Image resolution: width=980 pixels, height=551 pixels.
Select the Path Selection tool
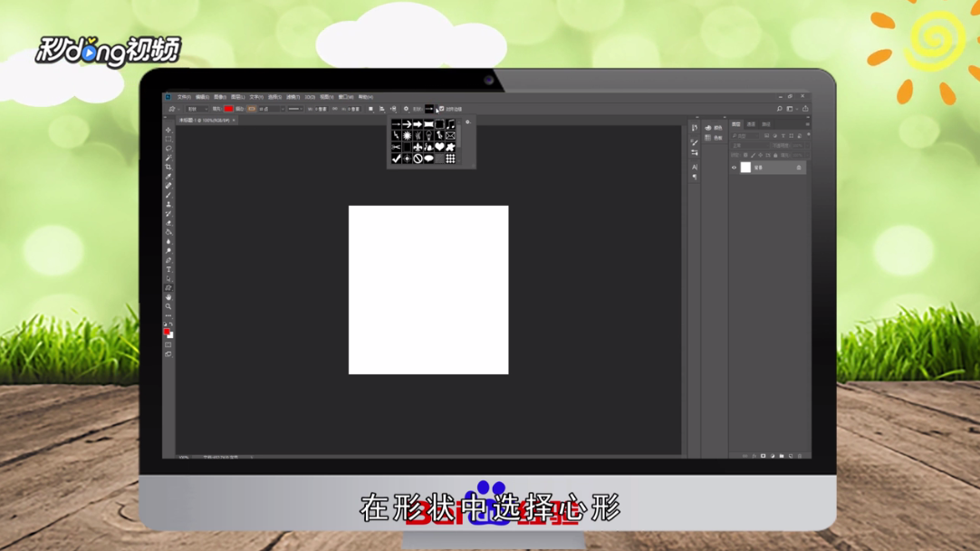(168, 279)
